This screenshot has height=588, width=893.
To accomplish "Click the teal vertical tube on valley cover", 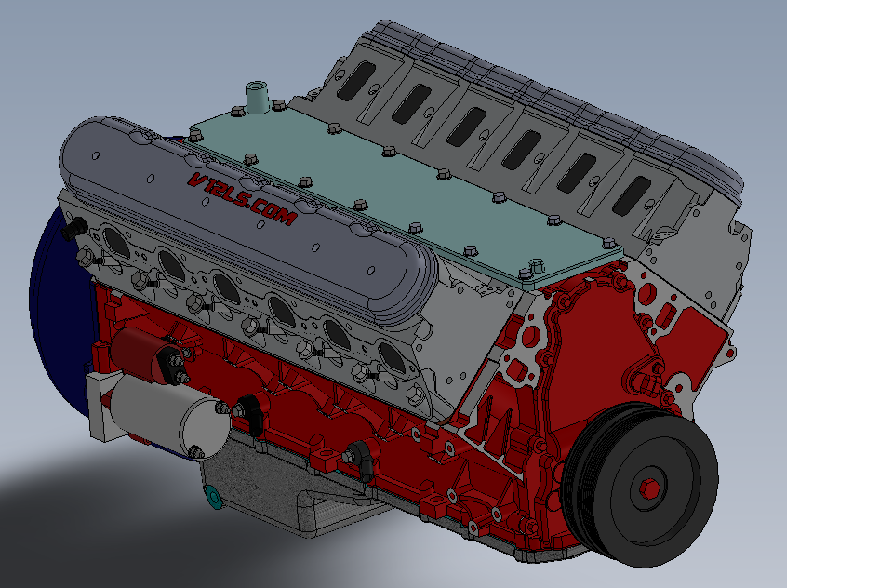I will (x=257, y=98).
